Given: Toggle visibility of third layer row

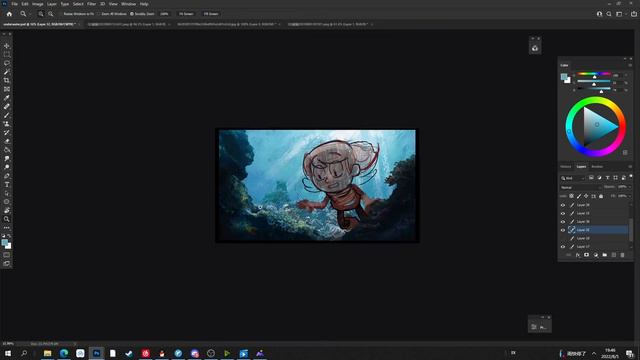Looking at the screenshot, I should (563, 222).
